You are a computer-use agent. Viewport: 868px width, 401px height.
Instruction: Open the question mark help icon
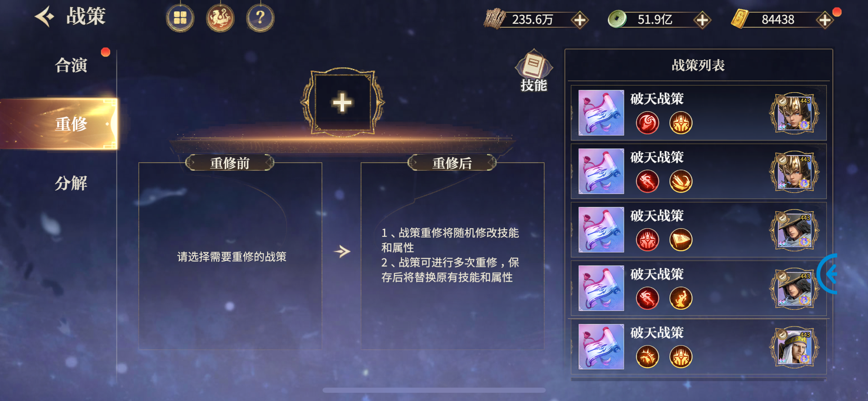point(260,18)
